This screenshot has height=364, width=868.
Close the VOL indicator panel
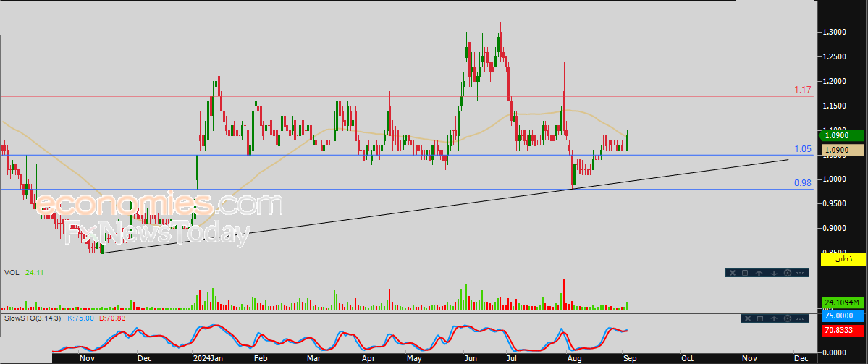pos(733,273)
